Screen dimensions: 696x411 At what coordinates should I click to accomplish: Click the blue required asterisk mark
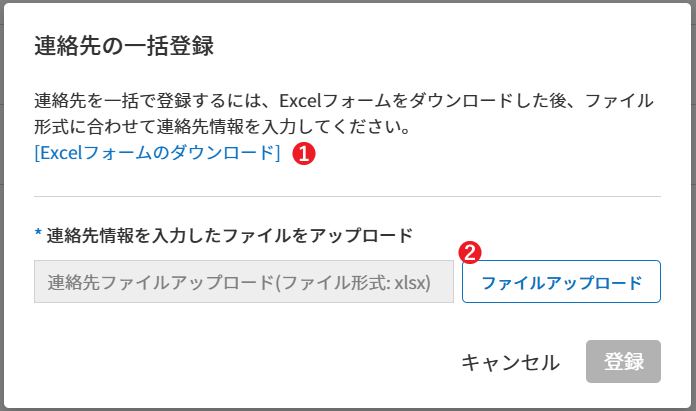click(x=39, y=236)
